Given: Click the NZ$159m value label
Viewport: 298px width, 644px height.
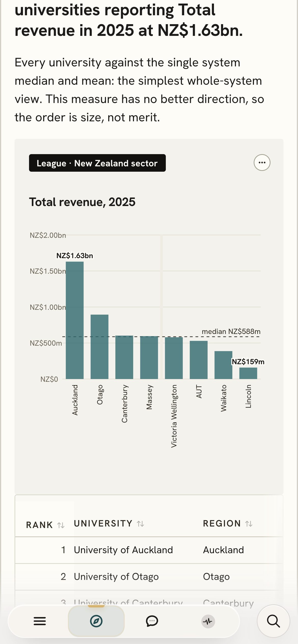Looking at the screenshot, I should 248,362.
